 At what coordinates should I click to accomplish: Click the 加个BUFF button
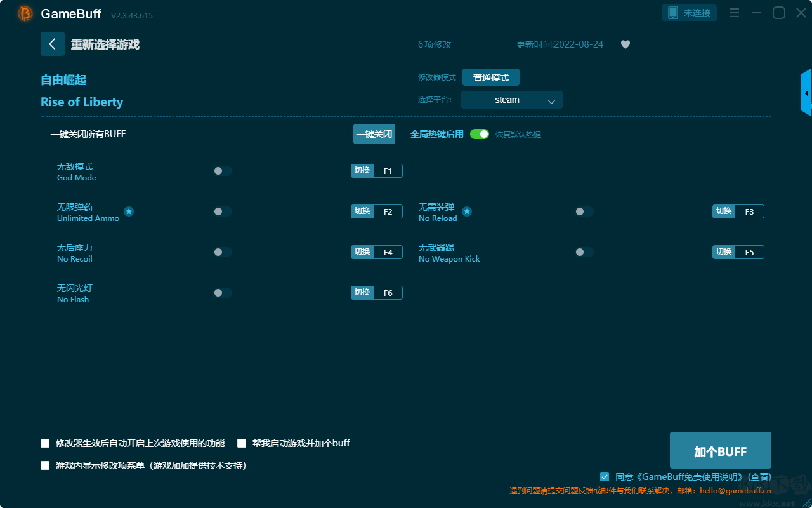(721, 450)
